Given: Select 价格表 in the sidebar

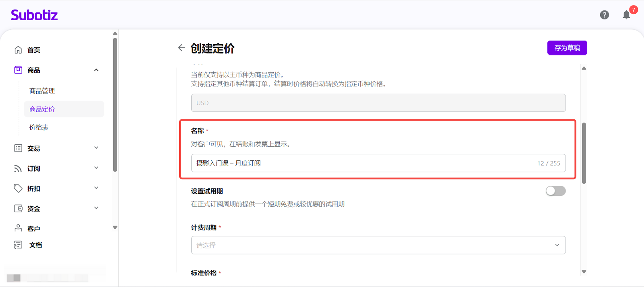Looking at the screenshot, I should pyautogui.click(x=39, y=127).
